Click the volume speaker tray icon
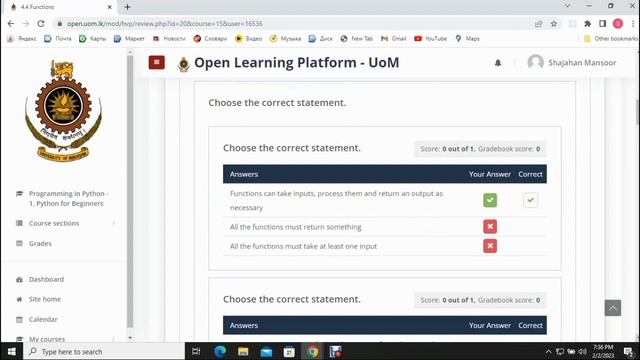This screenshot has width=640, height=360. 583,351
